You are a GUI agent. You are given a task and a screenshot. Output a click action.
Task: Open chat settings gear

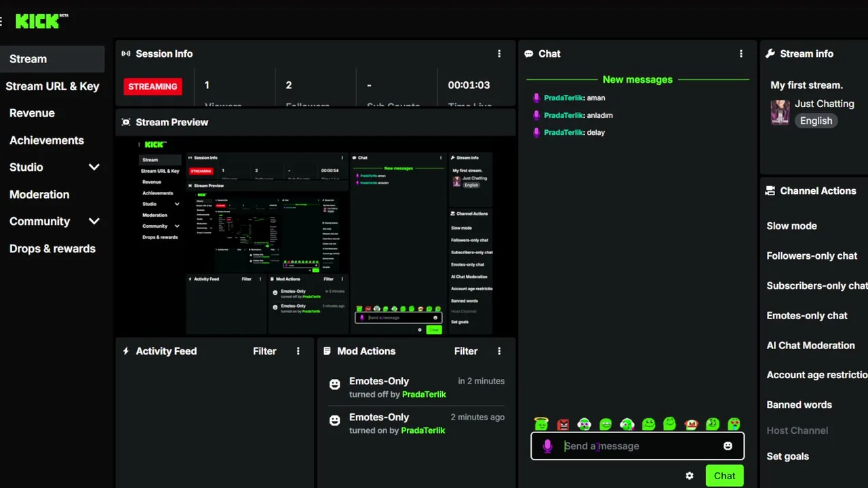click(690, 476)
